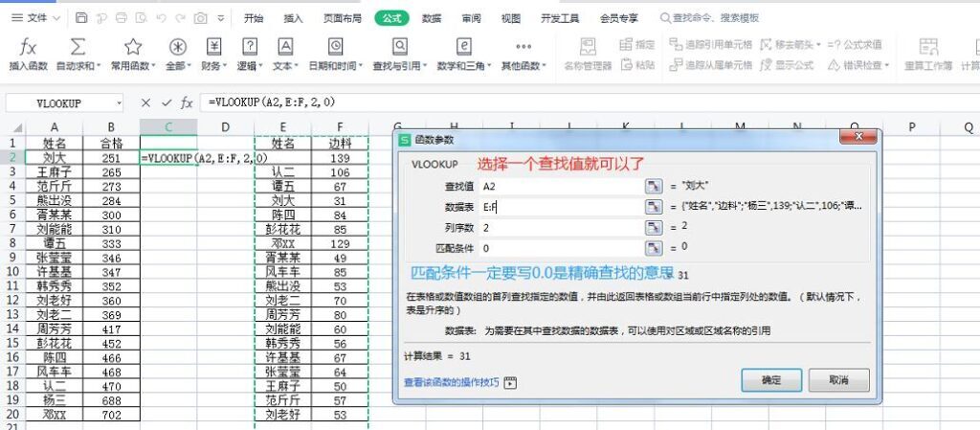Click the AutoSum (自动求和) sigma icon

coord(78,47)
